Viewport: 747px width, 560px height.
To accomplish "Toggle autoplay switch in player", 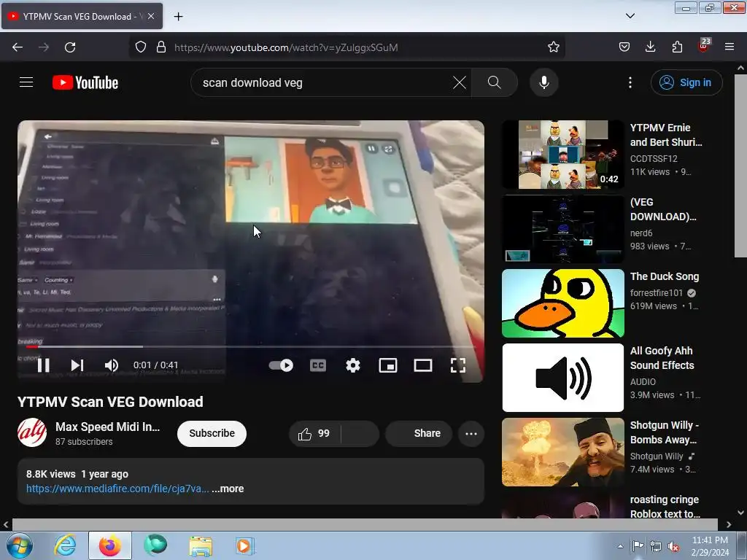I will click(281, 365).
